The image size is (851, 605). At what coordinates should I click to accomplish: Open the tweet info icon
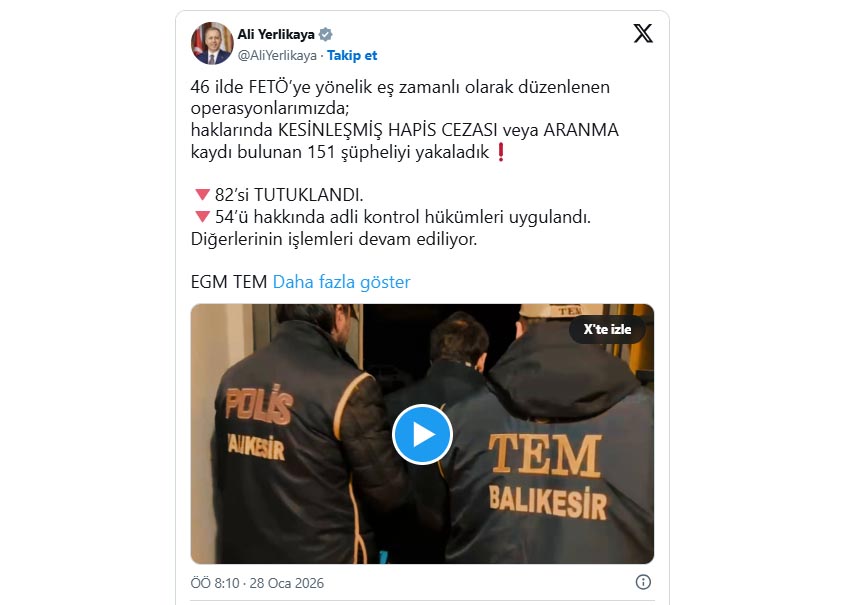643,582
